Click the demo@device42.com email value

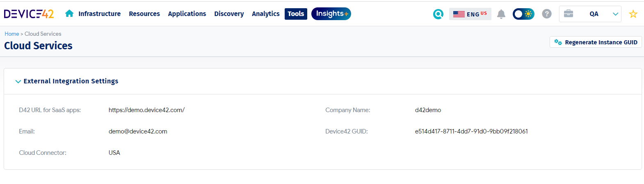coord(138,131)
